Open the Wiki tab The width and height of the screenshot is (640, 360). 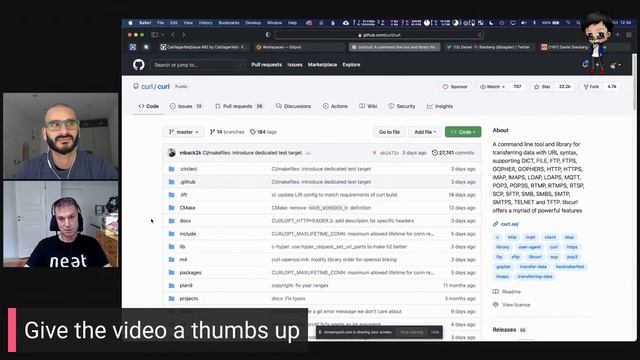(x=368, y=106)
